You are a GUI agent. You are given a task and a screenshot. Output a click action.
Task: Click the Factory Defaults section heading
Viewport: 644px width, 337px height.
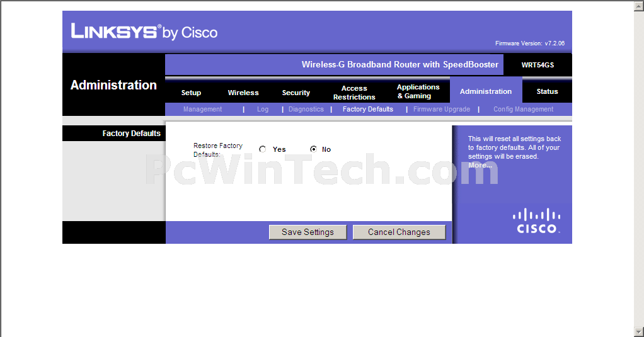[132, 134]
